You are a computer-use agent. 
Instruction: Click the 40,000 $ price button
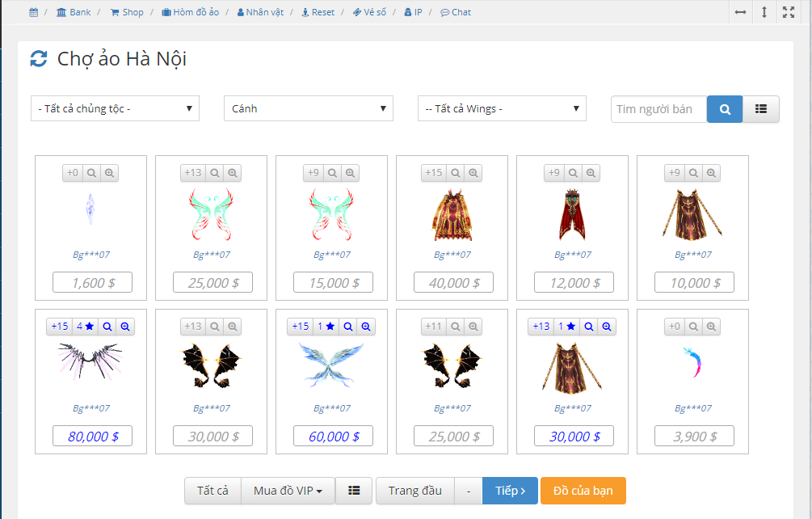(x=453, y=283)
